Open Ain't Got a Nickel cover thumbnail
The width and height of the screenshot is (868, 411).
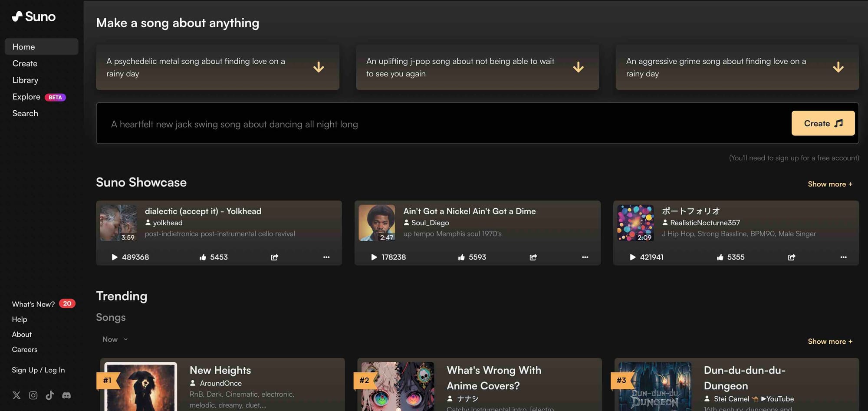[377, 223]
